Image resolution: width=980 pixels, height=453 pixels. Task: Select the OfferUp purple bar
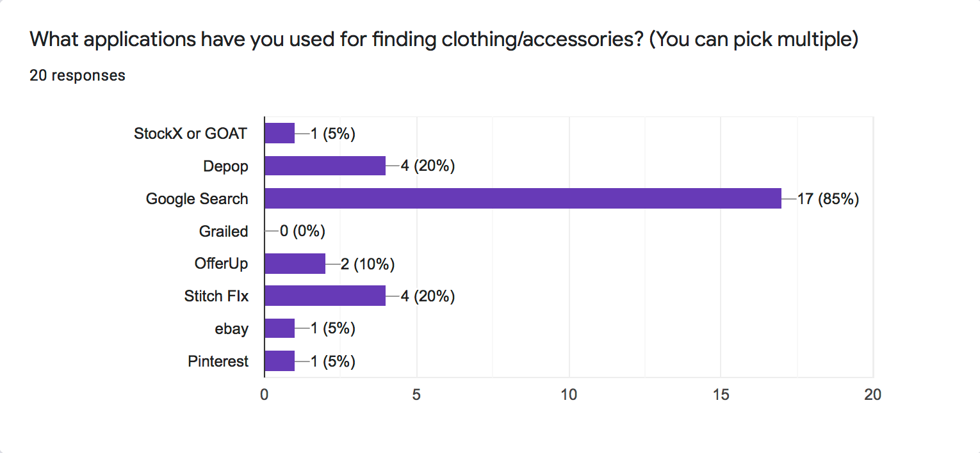295,264
